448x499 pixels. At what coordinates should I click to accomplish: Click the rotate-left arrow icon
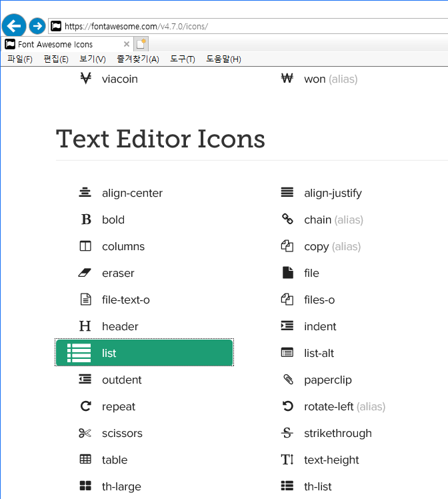point(288,406)
